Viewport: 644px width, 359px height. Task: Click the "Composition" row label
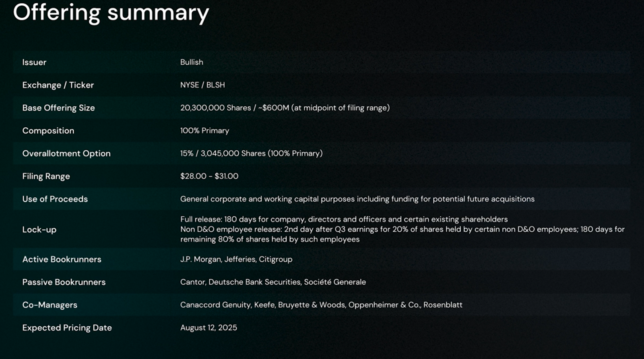click(48, 131)
